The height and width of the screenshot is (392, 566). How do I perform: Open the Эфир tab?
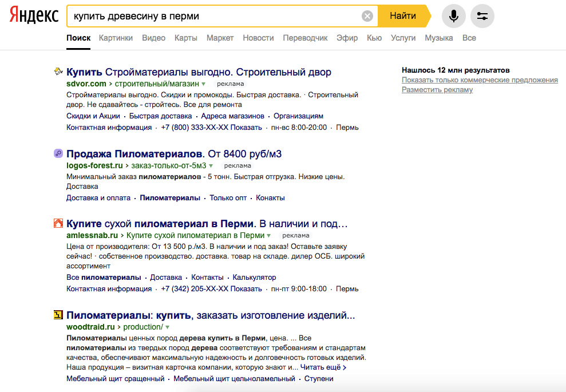[x=347, y=38]
